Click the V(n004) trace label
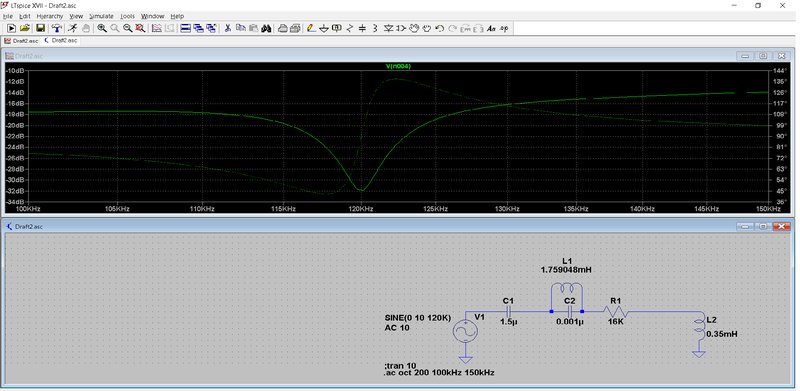Image resolution: width=800 pixels, height=391 pixels. [x=398, y=66]
